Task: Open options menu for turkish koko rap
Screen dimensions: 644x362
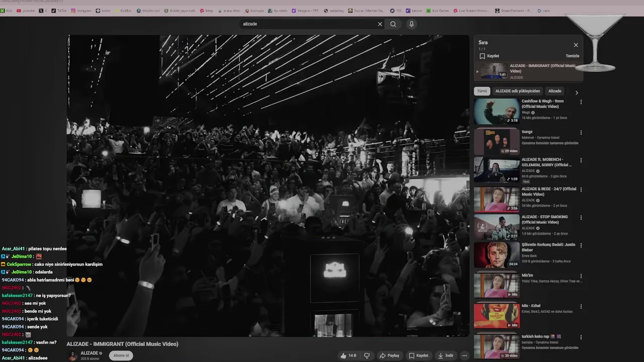Action: (581, 337)
